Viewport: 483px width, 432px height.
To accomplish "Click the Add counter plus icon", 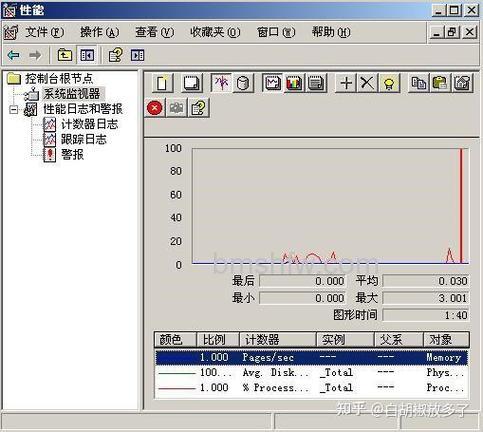I will tap(346, 83).
